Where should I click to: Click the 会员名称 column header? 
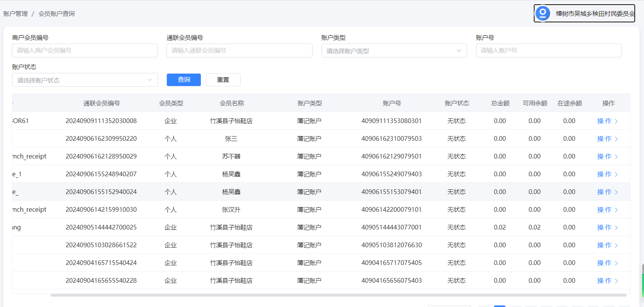[232, 103]
